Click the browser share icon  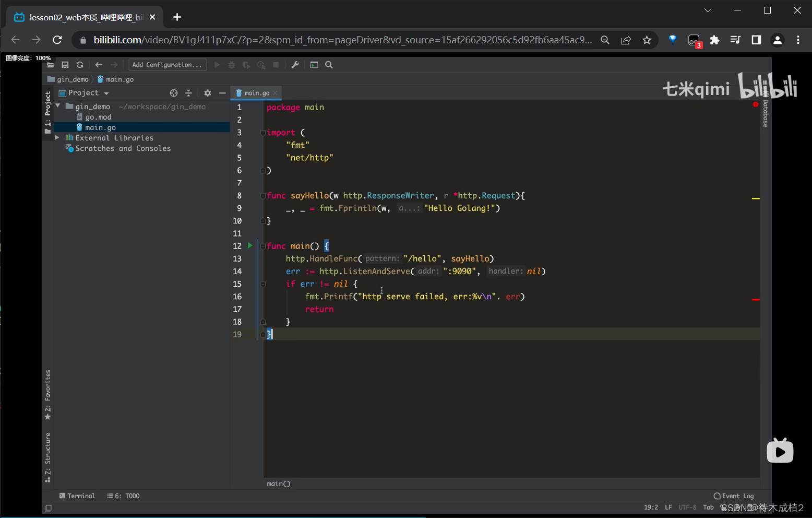click(x=626, y=40)
